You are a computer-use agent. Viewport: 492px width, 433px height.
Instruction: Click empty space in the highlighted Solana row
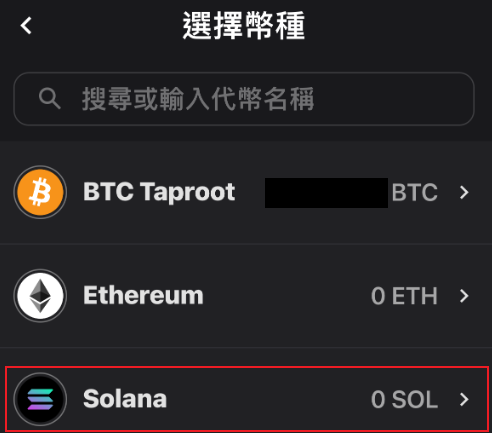click(x=267, y=399)
